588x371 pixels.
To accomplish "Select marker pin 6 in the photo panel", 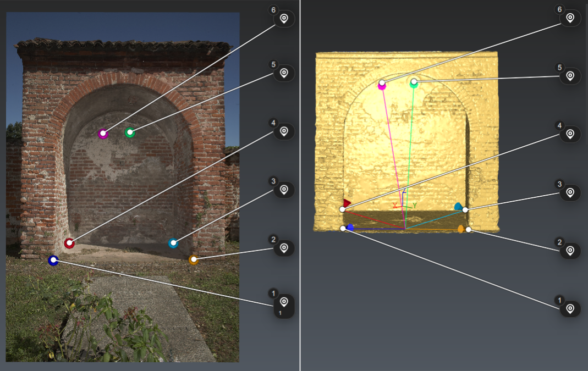I will click(x=283, y=18).
